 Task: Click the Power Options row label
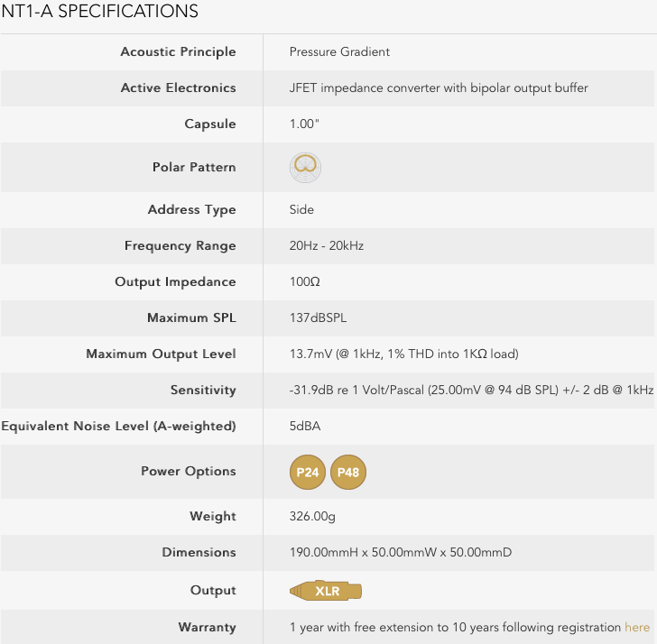[x=188, y=472]
